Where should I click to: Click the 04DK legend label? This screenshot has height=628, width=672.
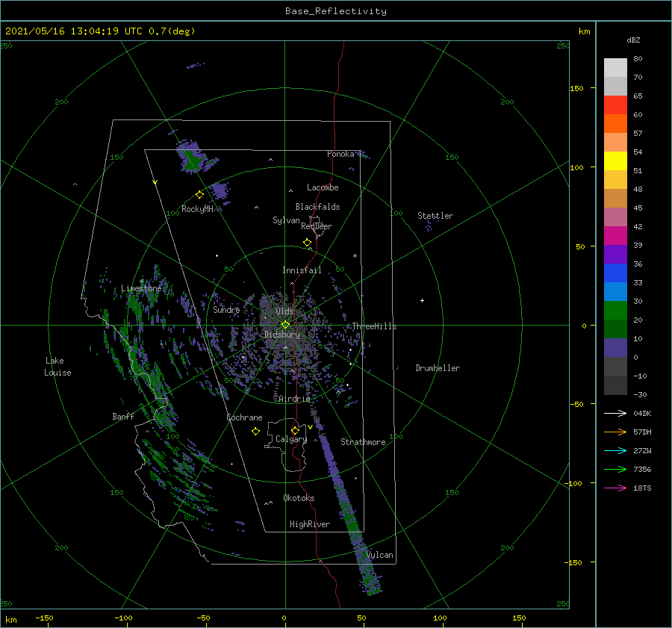point(642,413)
